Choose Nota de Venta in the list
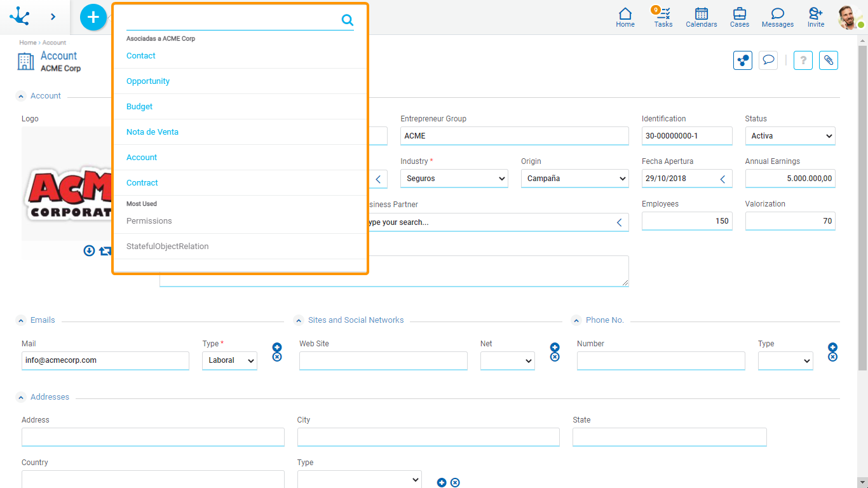The image size is (868, 488). [x=153, y=132]
